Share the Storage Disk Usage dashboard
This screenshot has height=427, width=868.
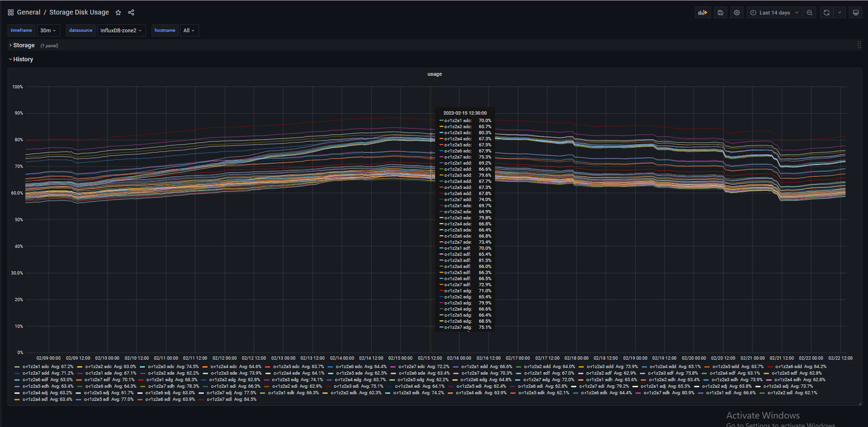(x=131, y=13)
